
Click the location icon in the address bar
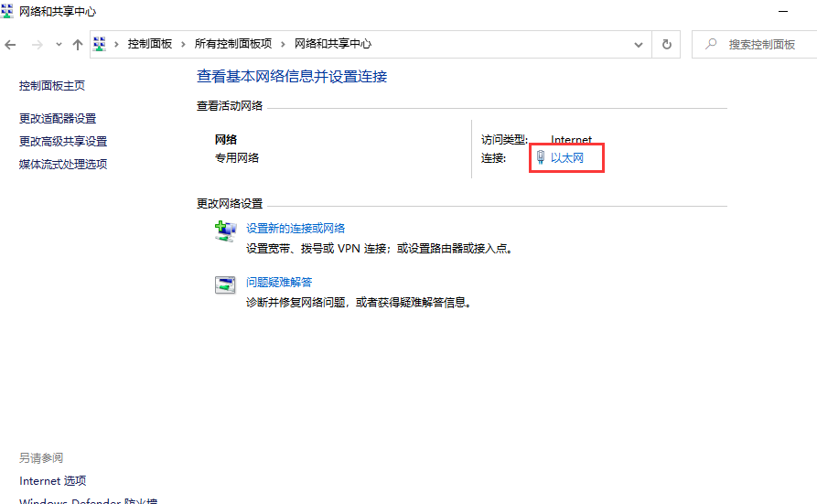(101, 44)
